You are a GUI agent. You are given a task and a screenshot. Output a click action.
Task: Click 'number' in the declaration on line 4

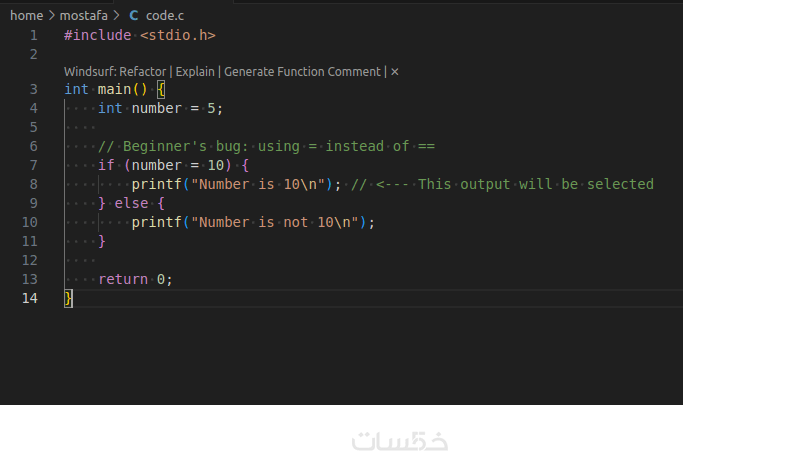pyautogui.click(x=157, y=109)
